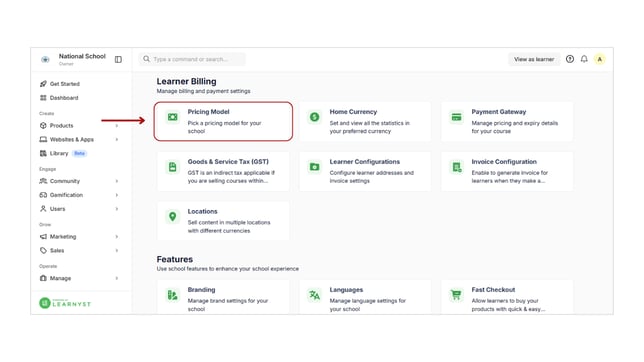Click the GST document icon

click(172, 167)
